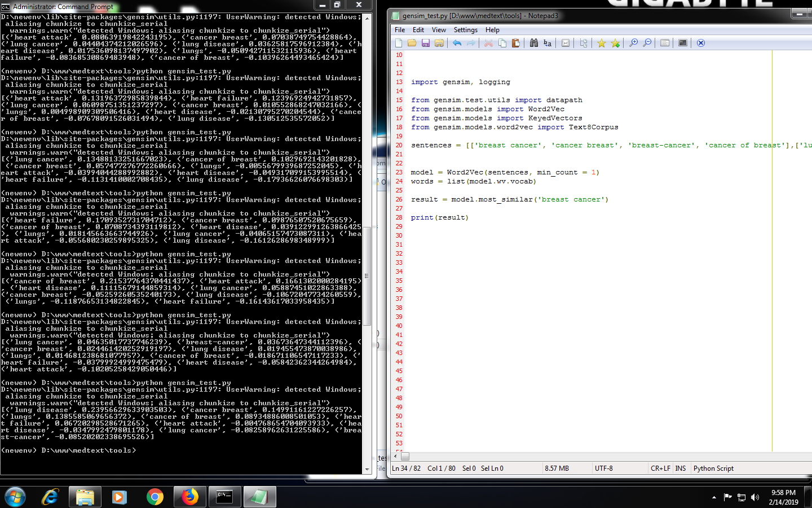Open the View menu
This screenshot has width=812, height=508.
click(439, 29)
